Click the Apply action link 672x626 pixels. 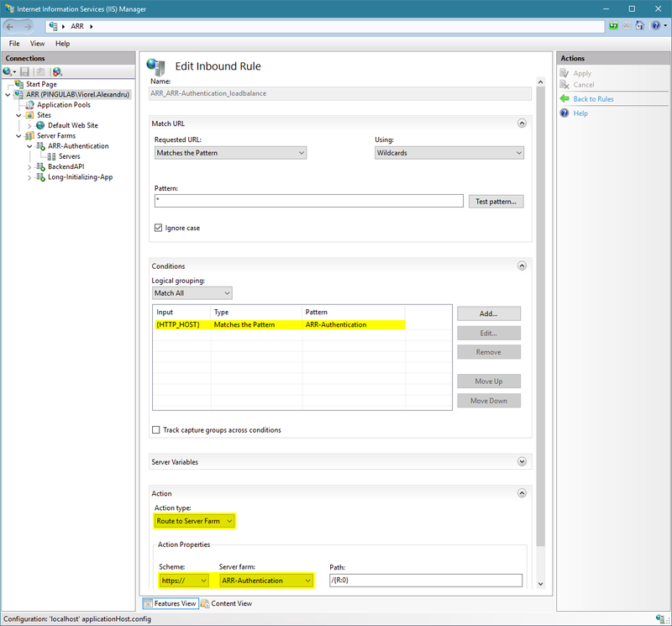pyautogui.click(x=582, y=73)
